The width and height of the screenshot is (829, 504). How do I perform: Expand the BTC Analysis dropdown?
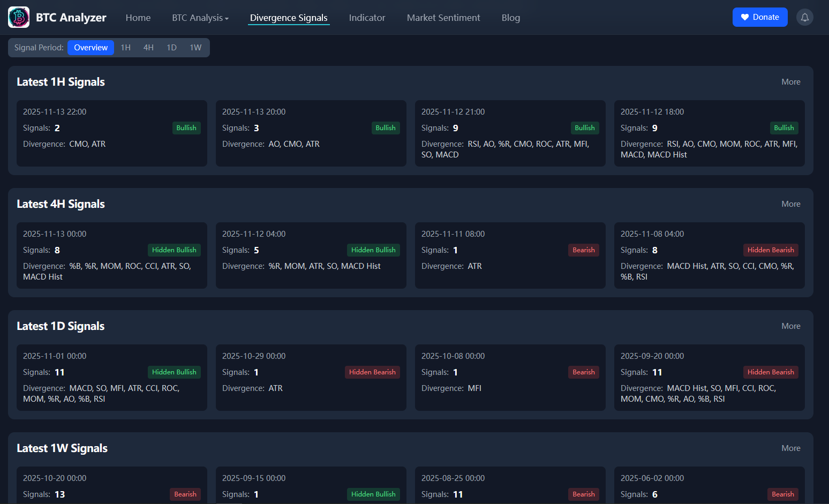coord(200,17)
